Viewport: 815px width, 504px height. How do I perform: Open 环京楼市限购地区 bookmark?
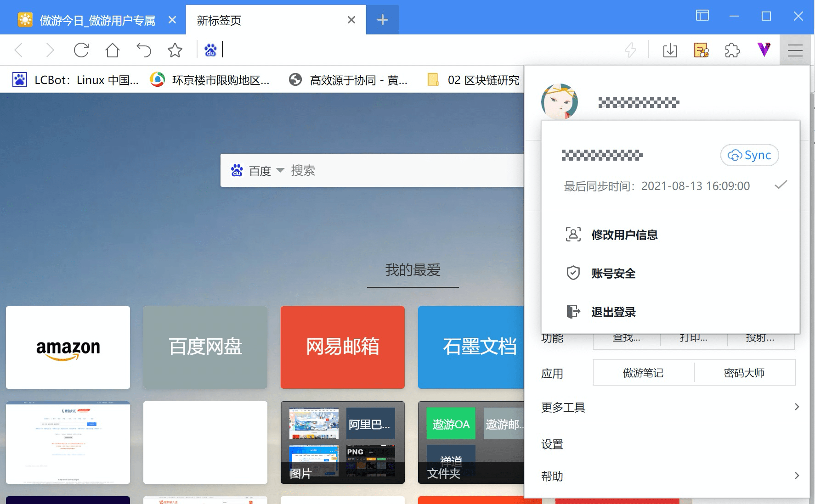tap(210, 80)
